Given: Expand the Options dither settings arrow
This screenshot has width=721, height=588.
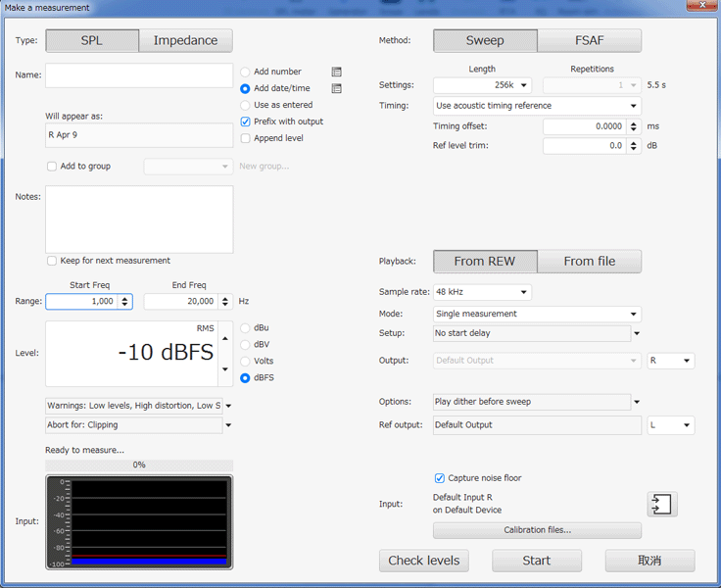Looking at the screenshot, I should (636, 402).
